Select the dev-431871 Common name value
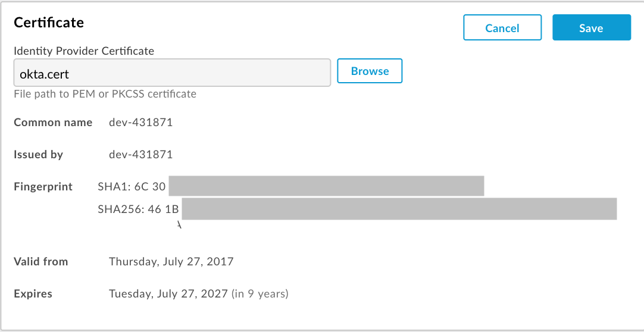Viewport: 644px width, 332px height. [141, 123]
